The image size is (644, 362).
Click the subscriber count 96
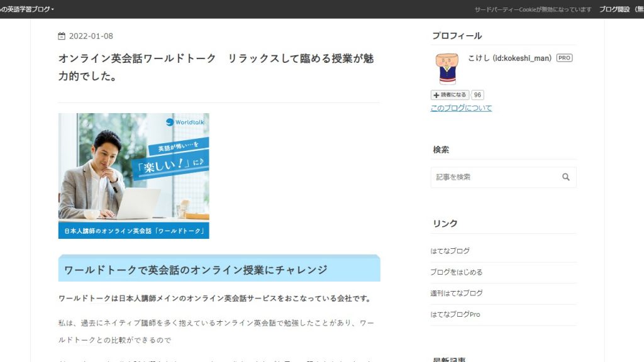(477, 95)
